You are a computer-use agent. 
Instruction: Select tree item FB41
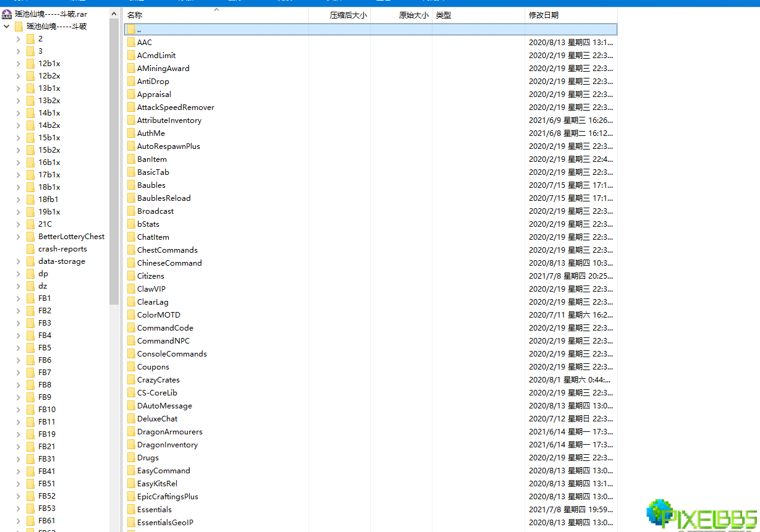pos(46,471)
